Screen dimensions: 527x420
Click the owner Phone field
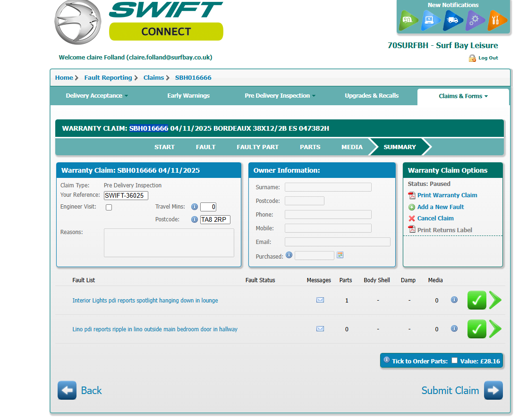click(x=328, y=214)
